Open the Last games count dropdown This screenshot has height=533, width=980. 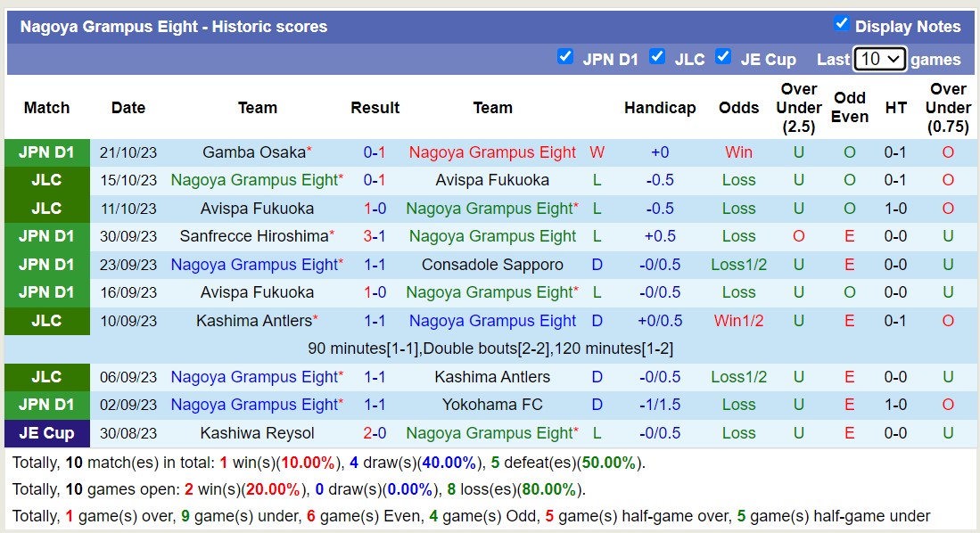[879, 59]
